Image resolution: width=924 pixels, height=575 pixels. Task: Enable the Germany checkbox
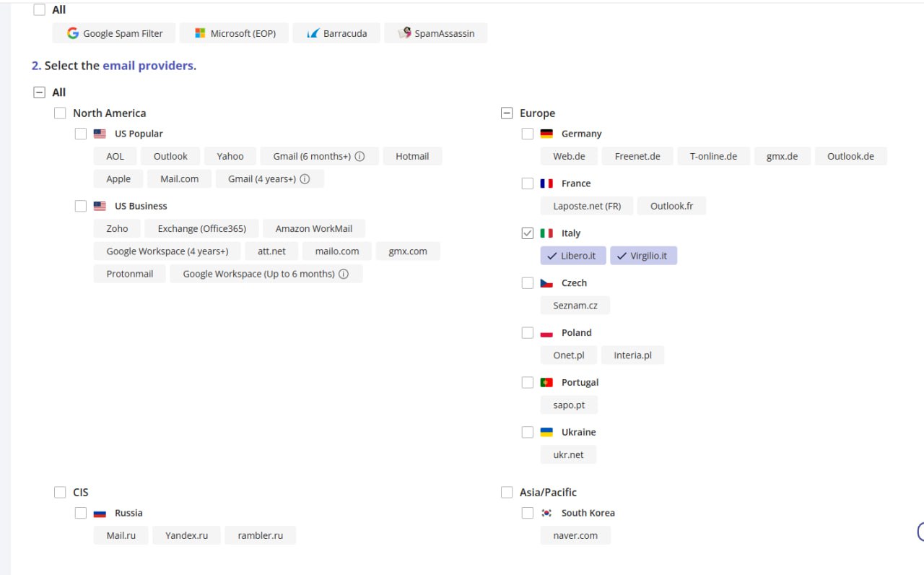[x=528, y=134]
